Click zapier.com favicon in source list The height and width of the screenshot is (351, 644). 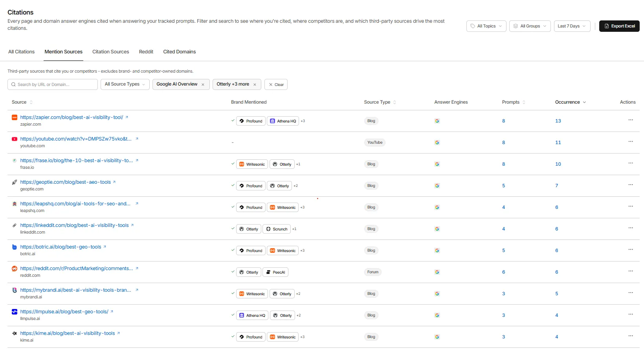(15, 117)
